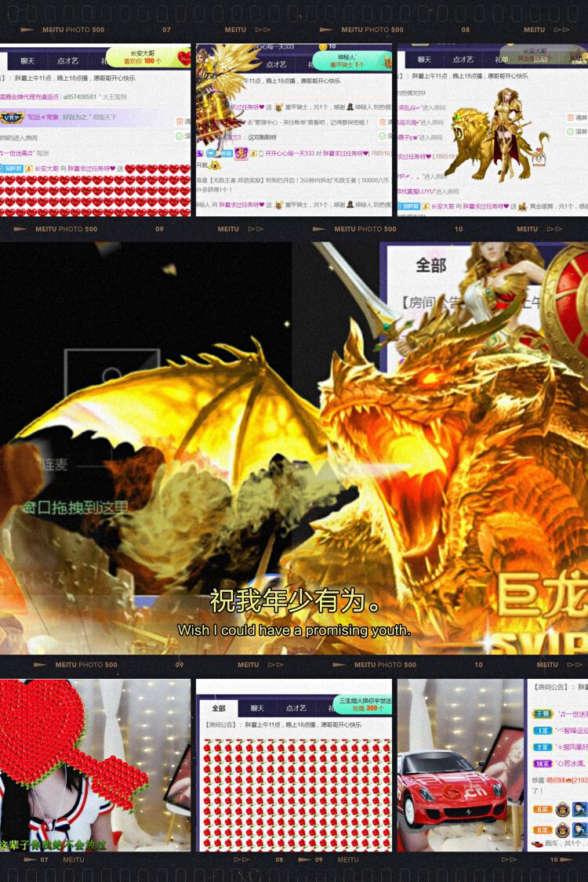Screen dimensions: 588x882
Task: Click 神秘人 hooded avatar icon in bottom row
Action: pos(350,204)
